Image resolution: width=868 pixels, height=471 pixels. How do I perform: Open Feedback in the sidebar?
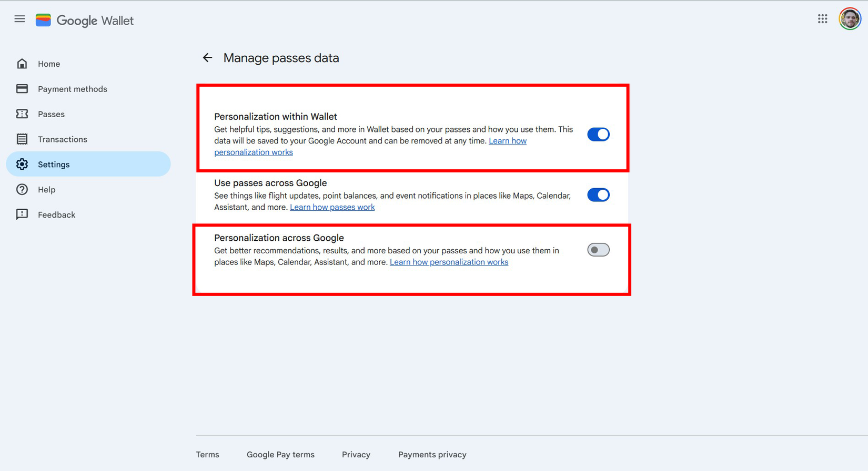click(x=88, y=214)
